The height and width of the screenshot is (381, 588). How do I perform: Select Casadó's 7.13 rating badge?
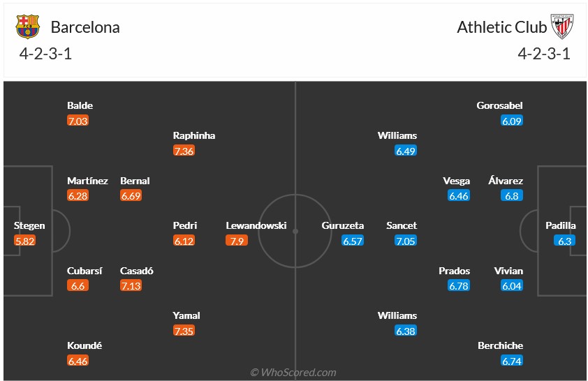tap(131, 285)
